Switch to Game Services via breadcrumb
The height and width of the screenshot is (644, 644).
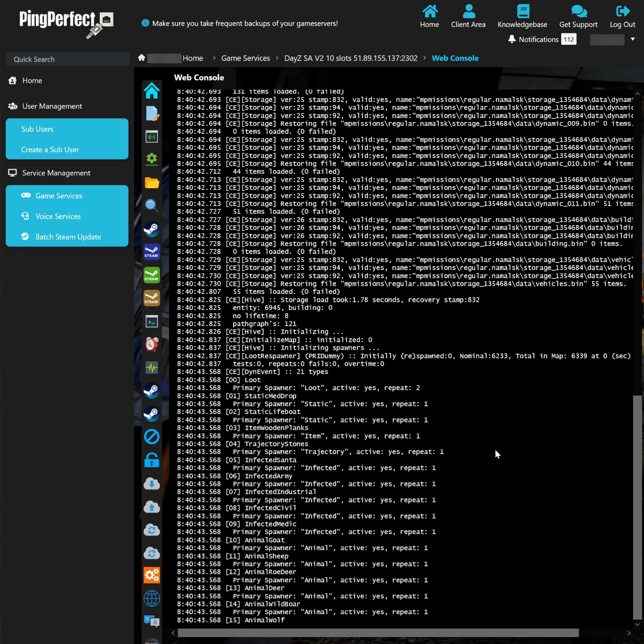point(245,58)
